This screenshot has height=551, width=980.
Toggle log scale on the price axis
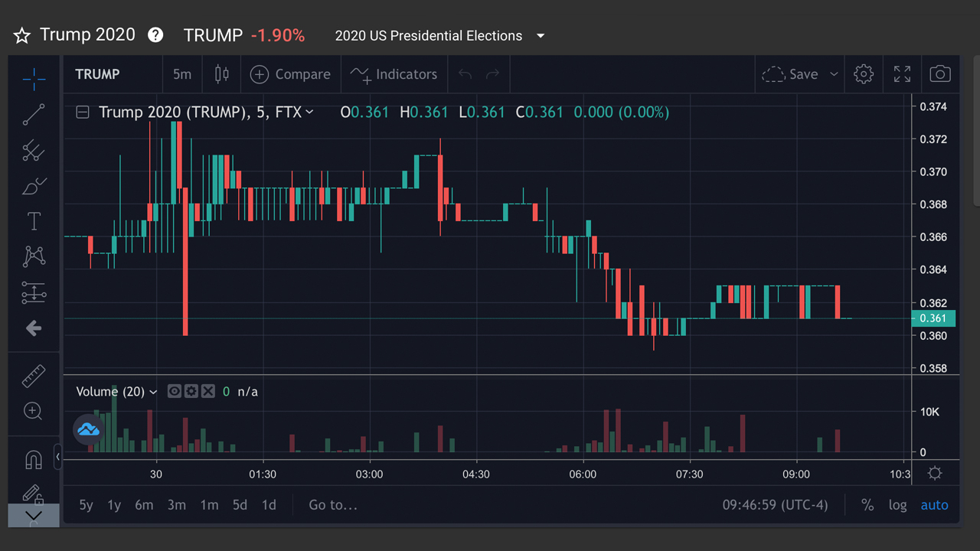(897, 505)
